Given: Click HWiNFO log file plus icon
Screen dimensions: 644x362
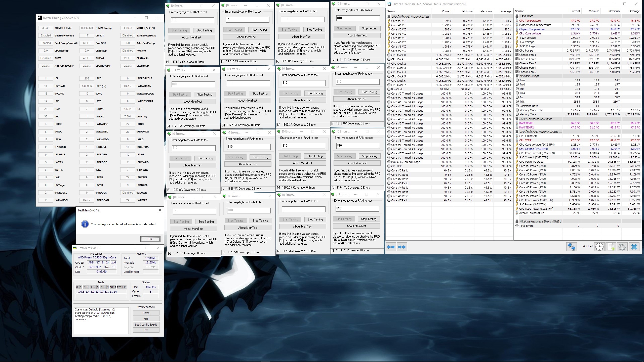Looking at the screenshot, I should click(x=611, y=247).
